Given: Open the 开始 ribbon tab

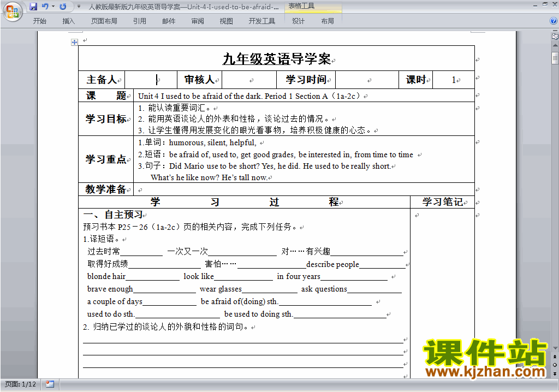Looking at the screenshot, I should click(39, 21).
